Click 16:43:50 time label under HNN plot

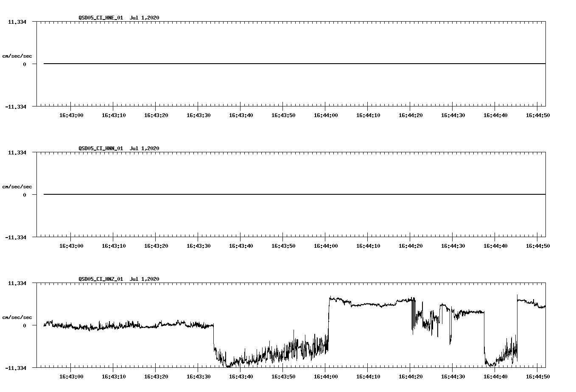(283, 246)
